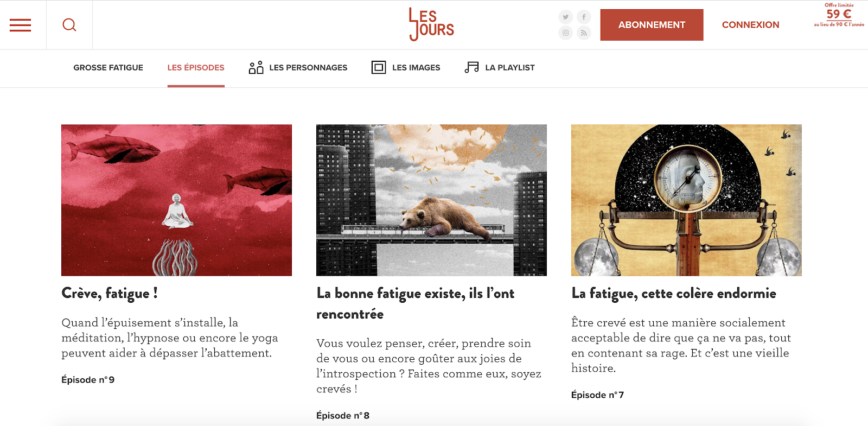The width and height of the screenshot is (868, 426).
Task: Open the Facebook social icon
Action: click(x=584, y=17)
